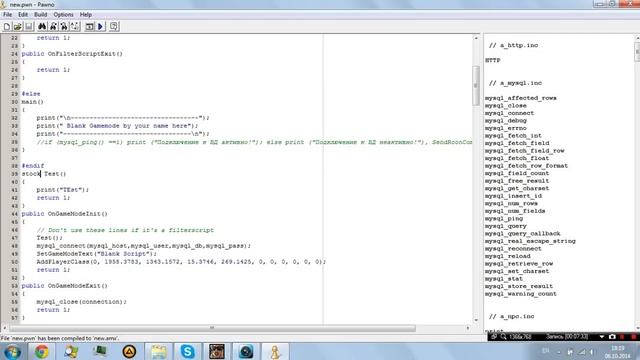Open the Options menu
The height and width of the screenshot is (360, 640).
pos(63,14)
